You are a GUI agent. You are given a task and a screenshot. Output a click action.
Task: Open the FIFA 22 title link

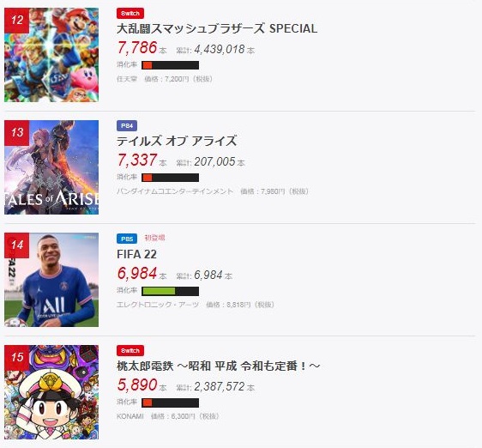[x=136, y=254]
